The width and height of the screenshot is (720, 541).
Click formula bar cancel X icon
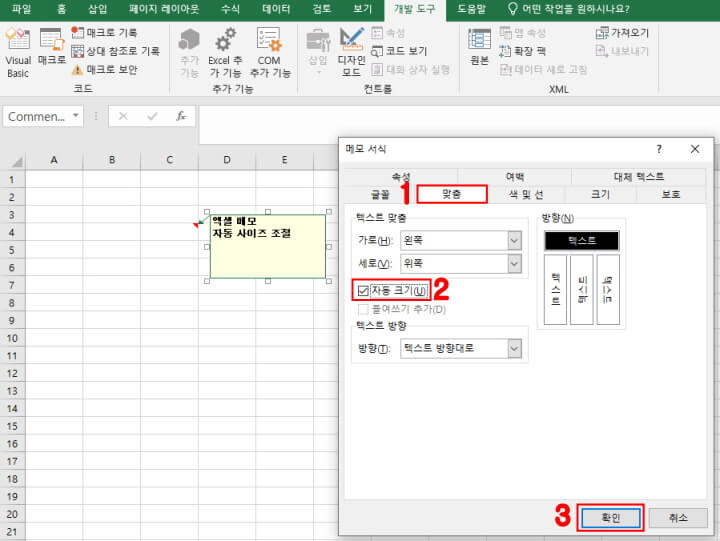[123, 116]
